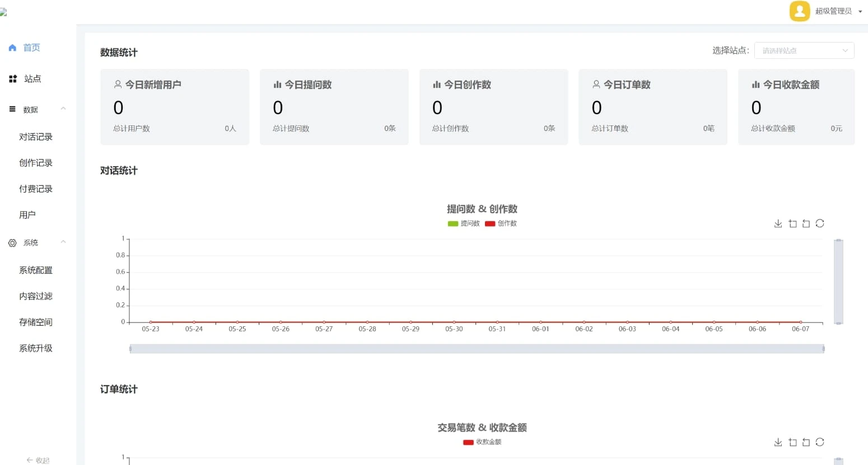Click the 站点 grid icon in sidebar

13,79
